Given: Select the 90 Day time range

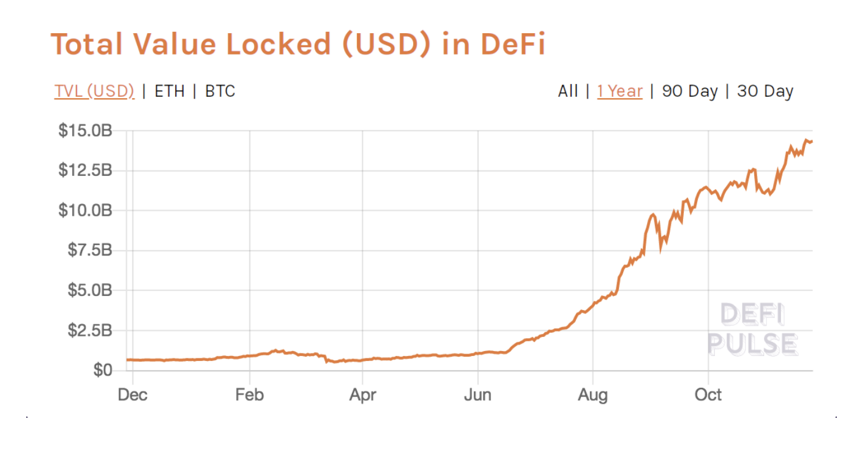Looking at the screenshot, I should click(690, 91).
